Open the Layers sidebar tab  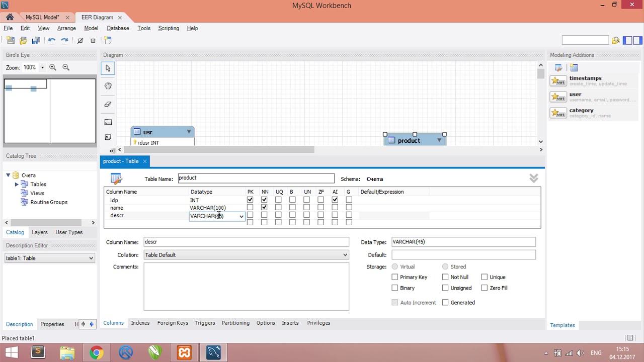point(40,232)
